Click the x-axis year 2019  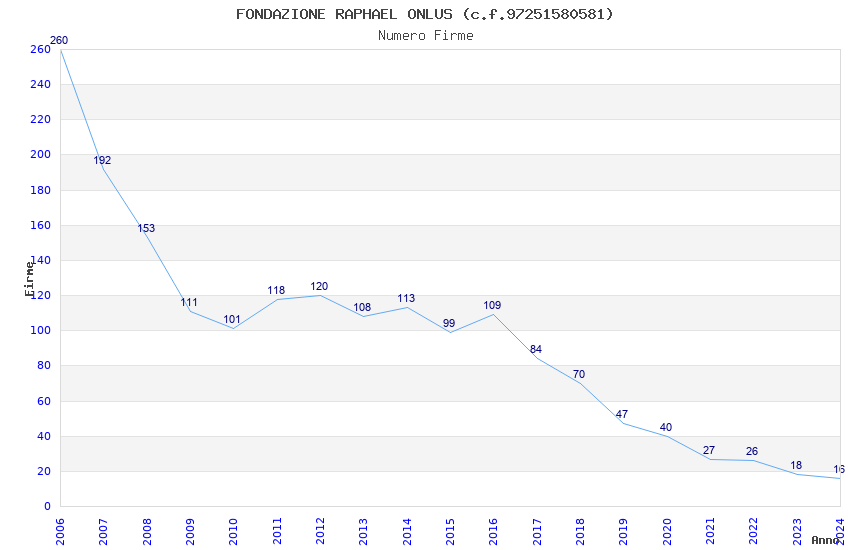tap(624, 531)
